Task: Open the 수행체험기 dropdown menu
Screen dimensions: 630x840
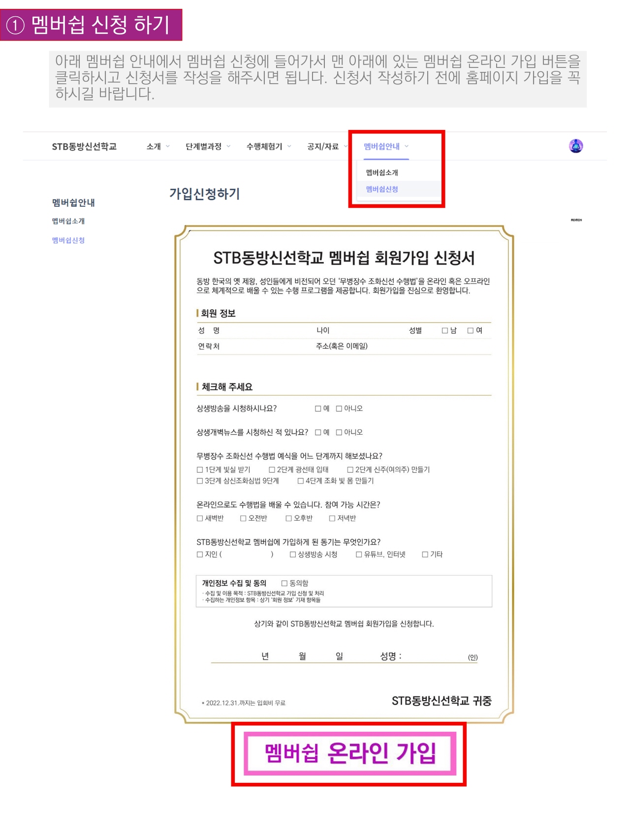Action: click(268, 147)
